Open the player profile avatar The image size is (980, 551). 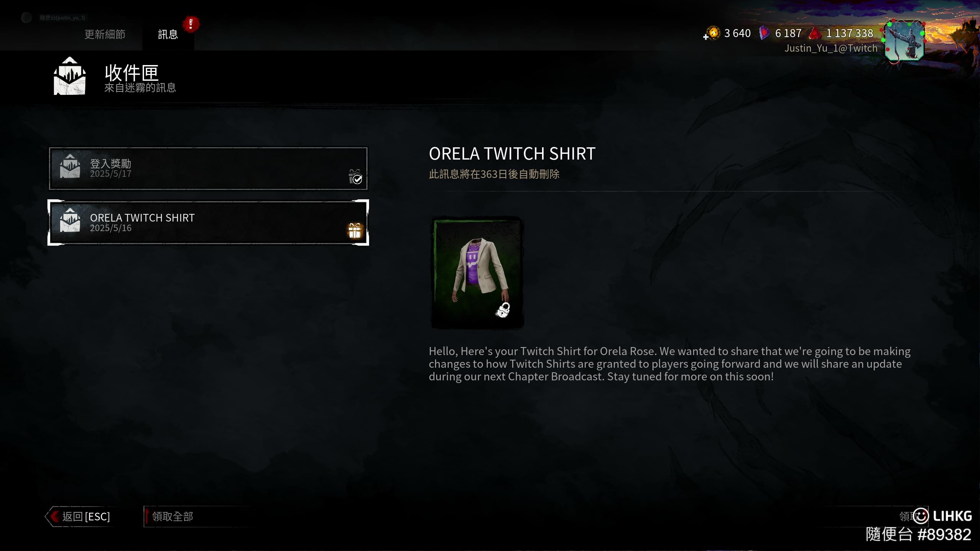click(x=904, y=41)
